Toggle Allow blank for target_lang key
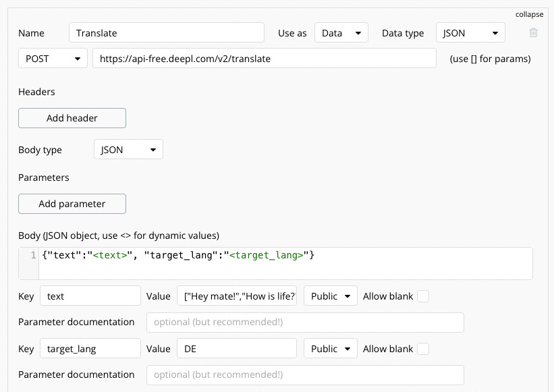The image size is (554, 392). point(423,349)
